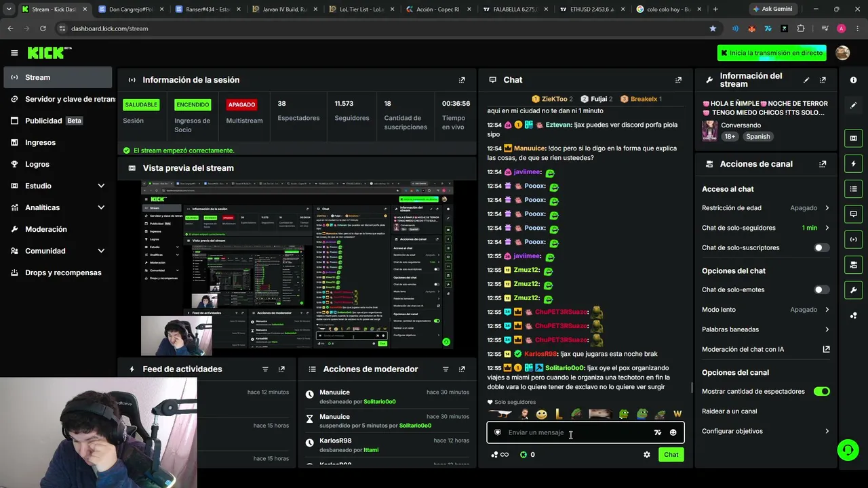Open Palabras baneadas settings
The height and width of the screenshot is (488, 868).
click(766, 329)
